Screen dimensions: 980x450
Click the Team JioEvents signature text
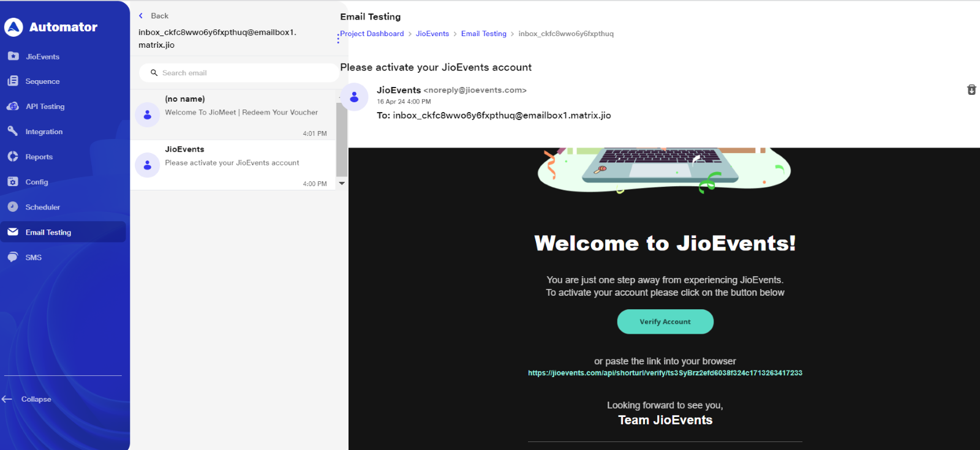tap(665, 420)
